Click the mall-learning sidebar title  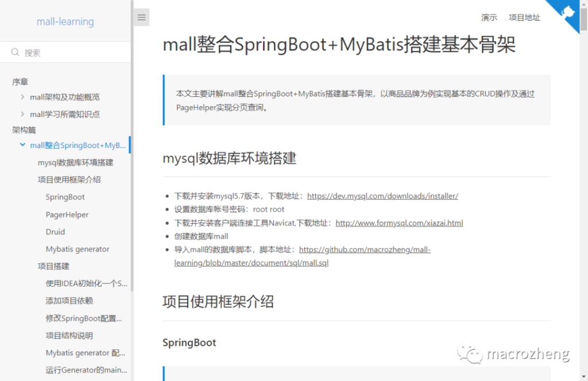point(65,22)
